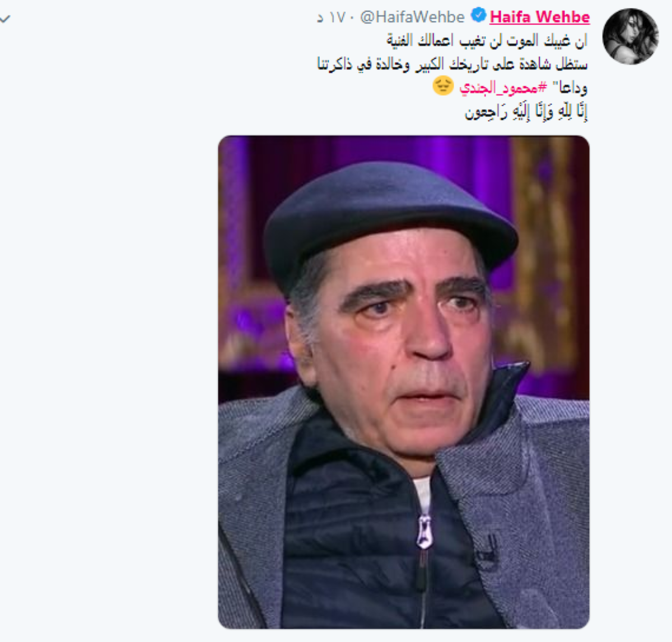Click the sad face emoji in tweet
672x642 pixels.
click(x=443, y=86)
